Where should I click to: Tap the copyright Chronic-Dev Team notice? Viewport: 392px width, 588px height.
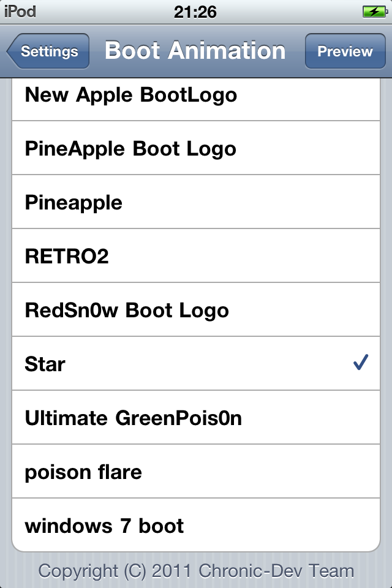(x=196, y=570)
